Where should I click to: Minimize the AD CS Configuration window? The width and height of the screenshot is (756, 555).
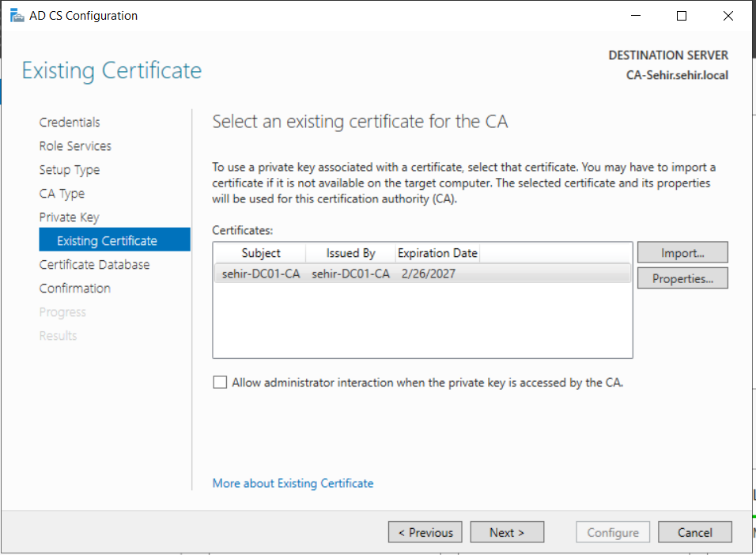[636, 16]
